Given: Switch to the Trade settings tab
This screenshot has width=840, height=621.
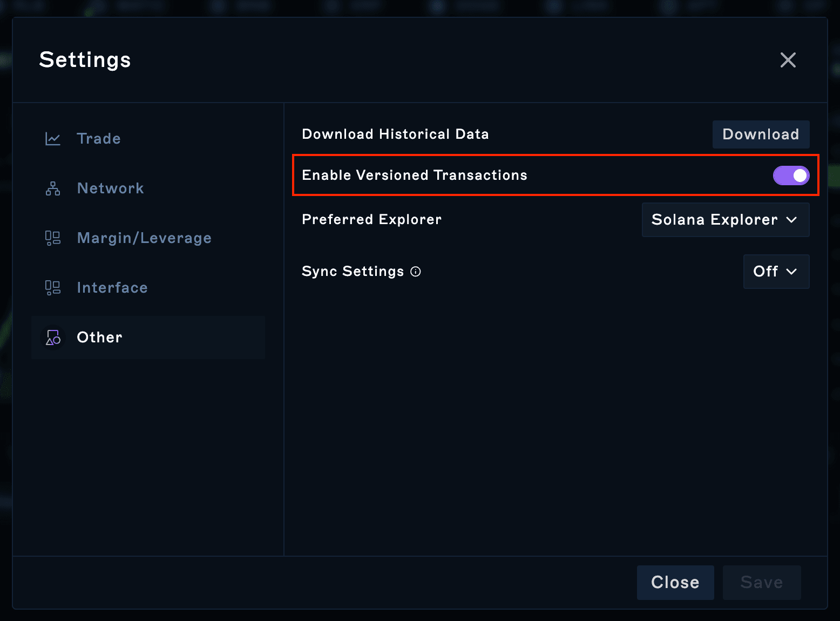Looking at the screenshot, I should tap(99, 139).
